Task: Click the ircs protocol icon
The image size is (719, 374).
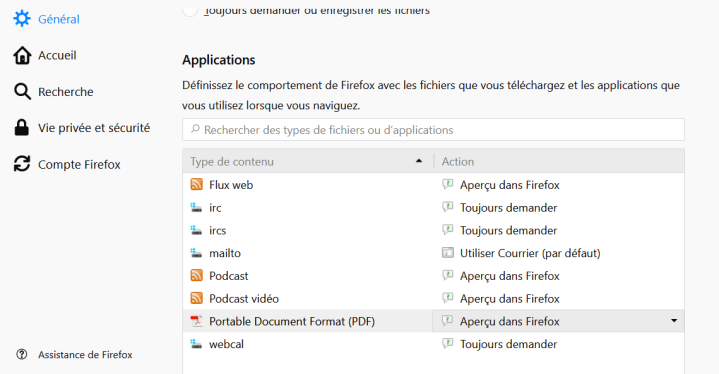Action: click(196, 230)
